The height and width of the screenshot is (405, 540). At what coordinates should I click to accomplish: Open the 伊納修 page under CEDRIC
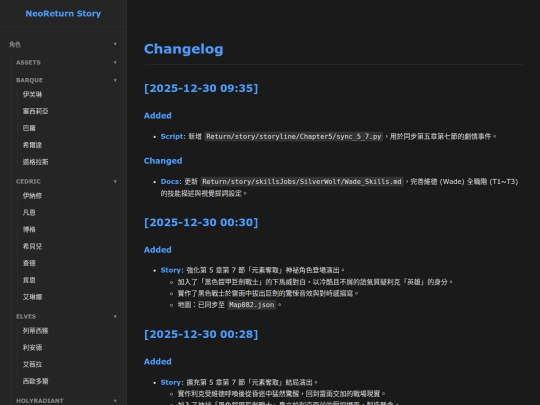point(32,196)
